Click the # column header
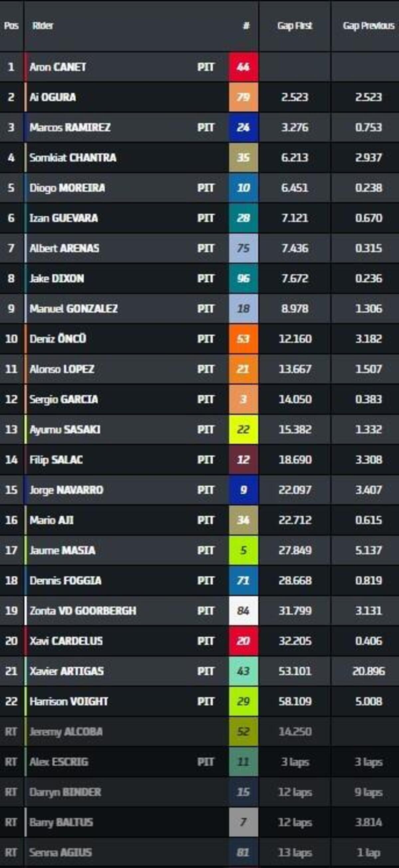 tap(246, 26)
